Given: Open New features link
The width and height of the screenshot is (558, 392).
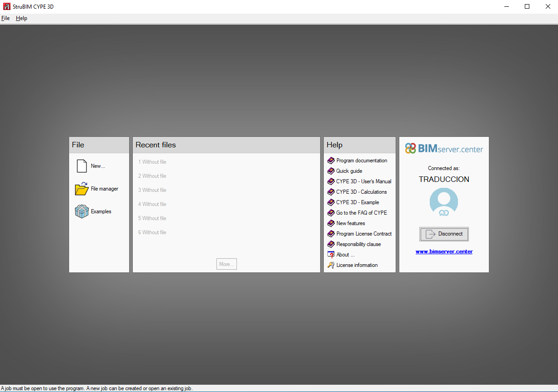Looking at the screenshot, I should click(x=351, y=223).
